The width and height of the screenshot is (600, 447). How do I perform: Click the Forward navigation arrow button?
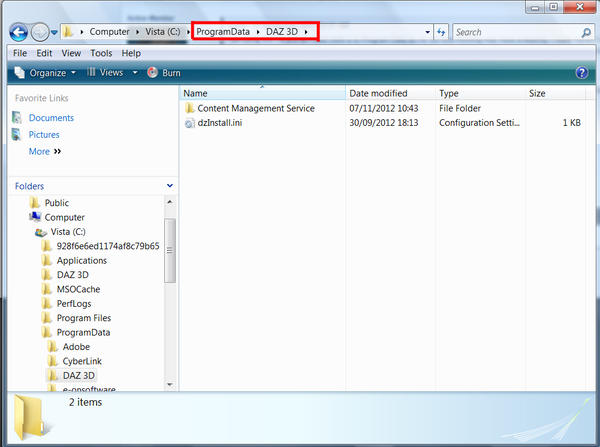pyautogui.click(x=39, y=33)
